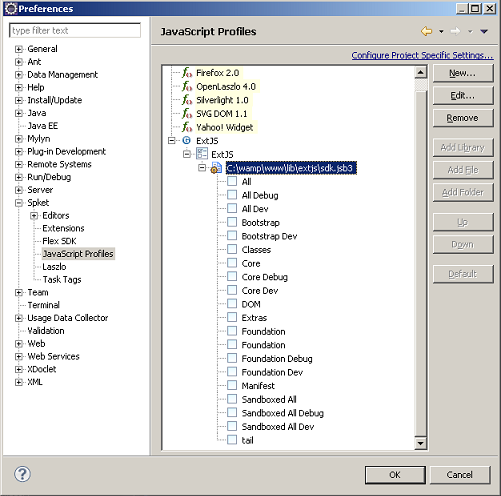Check the All checkbox
Image resolution: width=501 pixels, height=496 pixels.
coord(232,181)
